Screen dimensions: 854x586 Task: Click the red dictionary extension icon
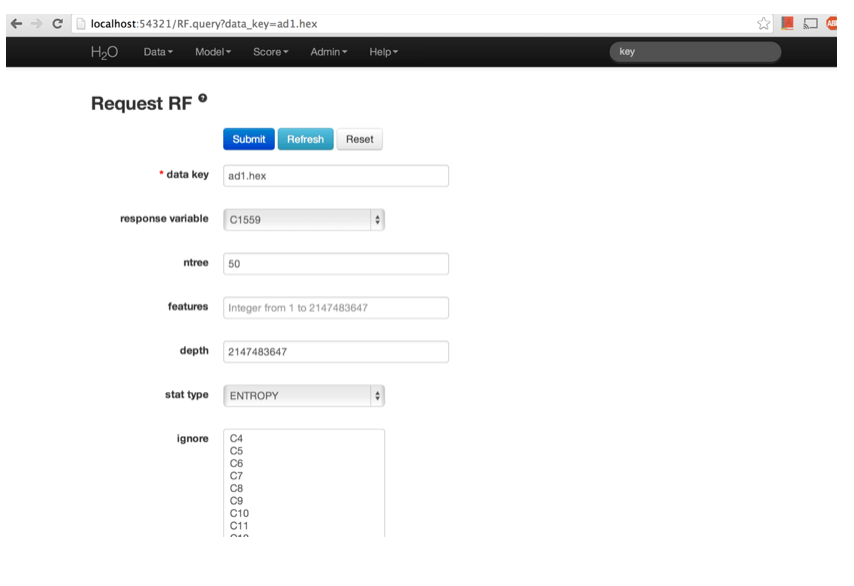point(788,23)
